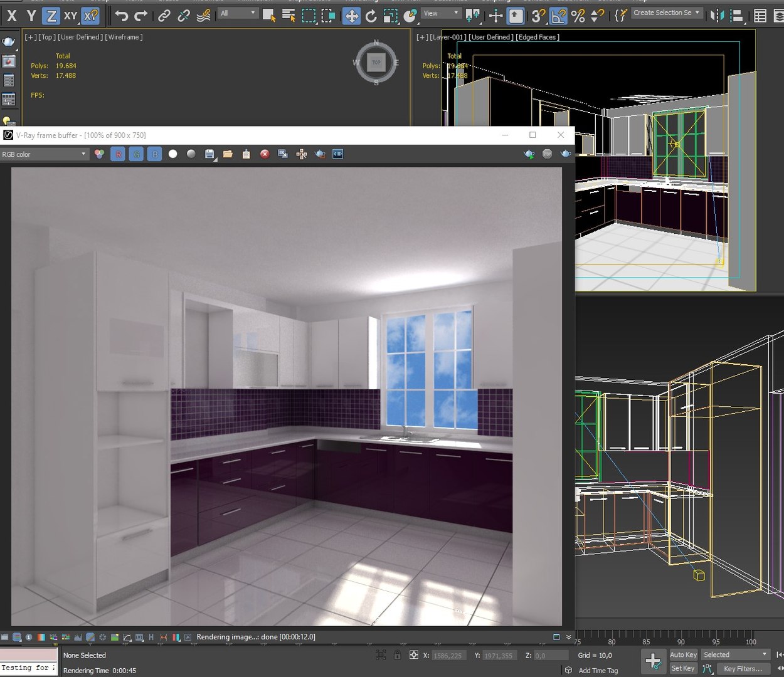Viewport: 784px width, 677px height.
Task: Open RGB color channel dropdown in frame buffer
Action: pos(44,154)
